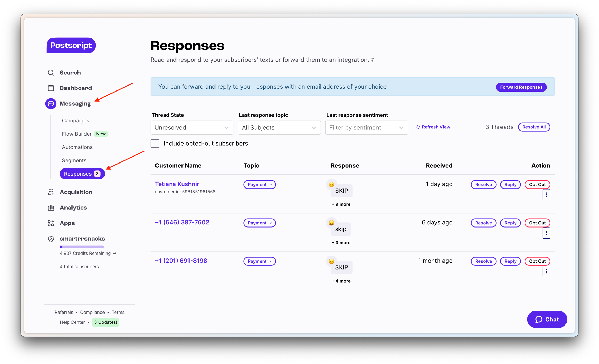
Task: Select the Responses sidebar item
Action: click(82, 174)
